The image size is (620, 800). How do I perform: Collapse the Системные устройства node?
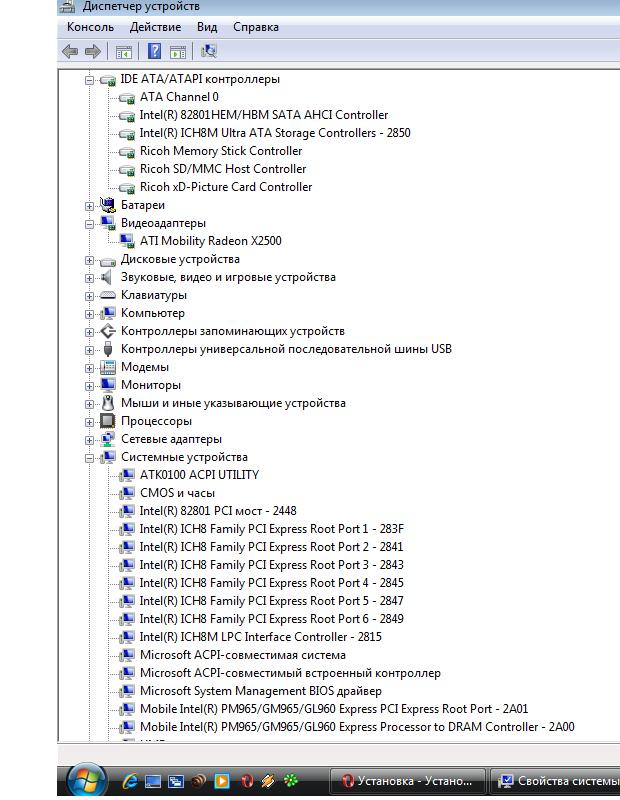click(89, 458)
